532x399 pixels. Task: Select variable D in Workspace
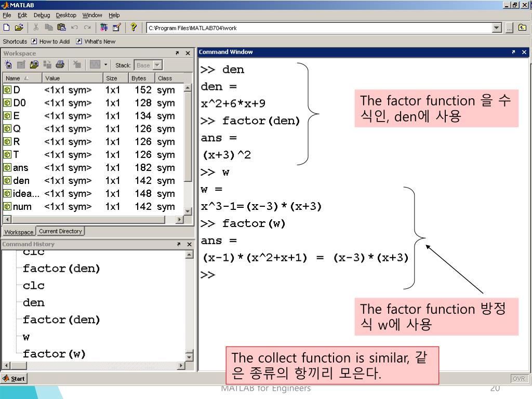point(93,90)
